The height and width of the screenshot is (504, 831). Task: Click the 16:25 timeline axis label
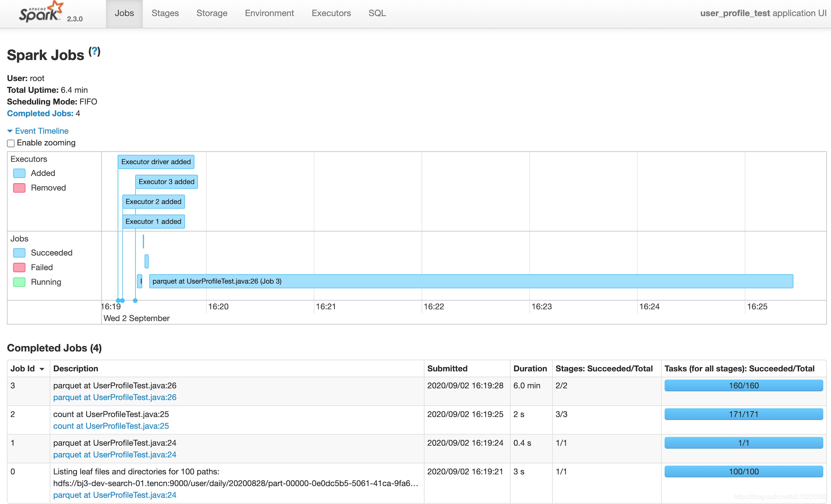757,307
